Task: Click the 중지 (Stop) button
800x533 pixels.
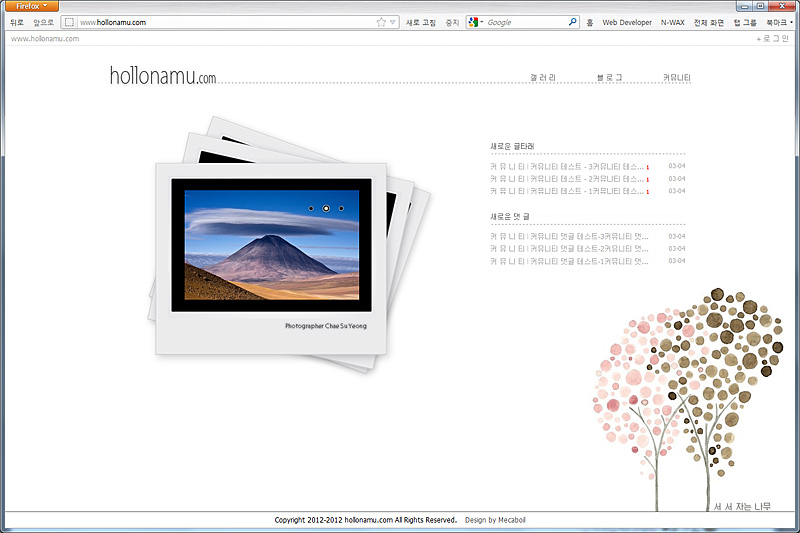Action: pyautogui.click(x=452, y=22)
